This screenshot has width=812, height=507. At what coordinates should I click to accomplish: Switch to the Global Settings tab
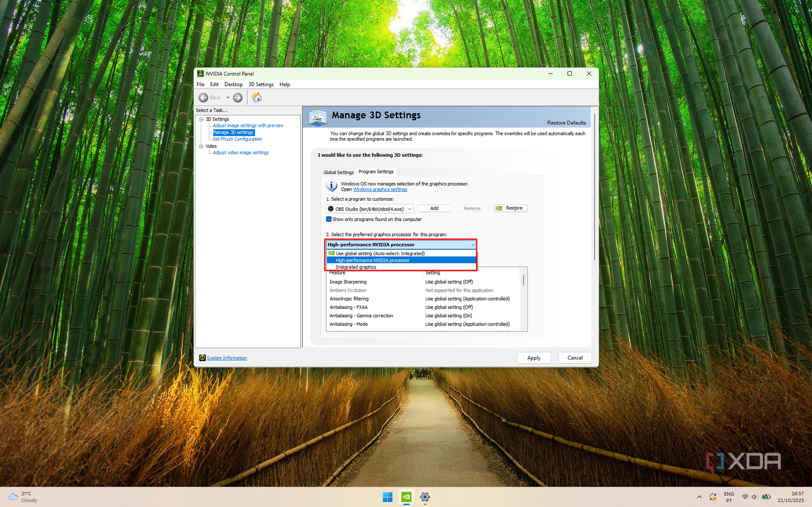338,172
